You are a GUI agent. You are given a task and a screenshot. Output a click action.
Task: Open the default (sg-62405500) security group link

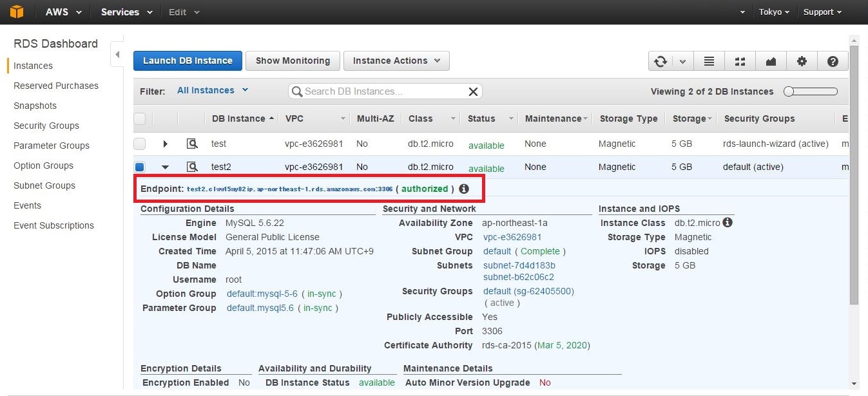[528, 291]
